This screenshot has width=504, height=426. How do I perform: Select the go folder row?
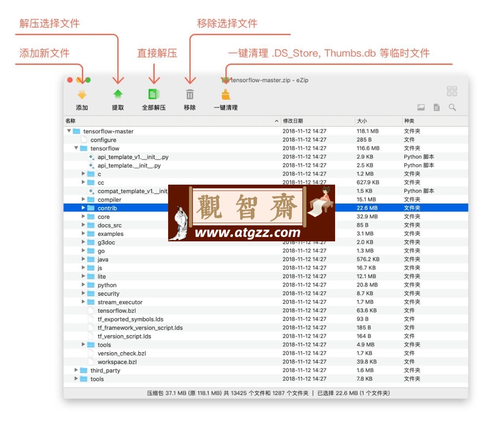(266, 251)
